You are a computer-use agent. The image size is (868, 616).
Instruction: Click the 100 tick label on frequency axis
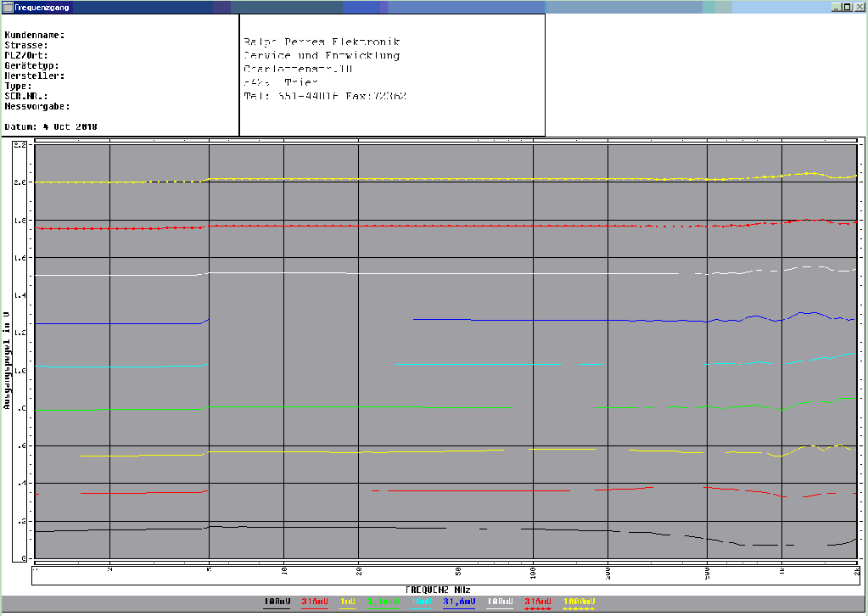(533, 574)
